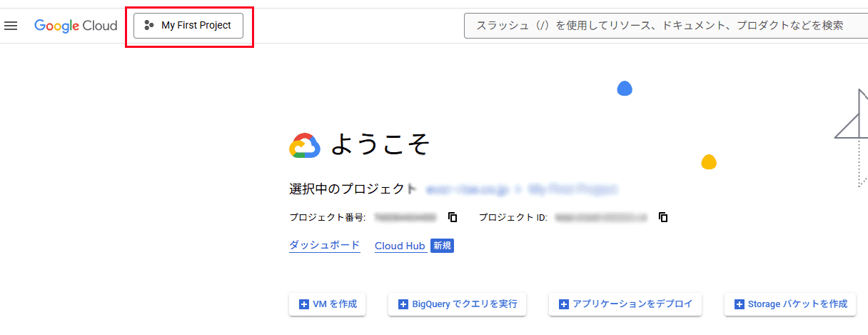Viewport: 868px width, 335px height.
Task: Click the colored cloud icon beside ようこそ
Action: pos(305,146)
